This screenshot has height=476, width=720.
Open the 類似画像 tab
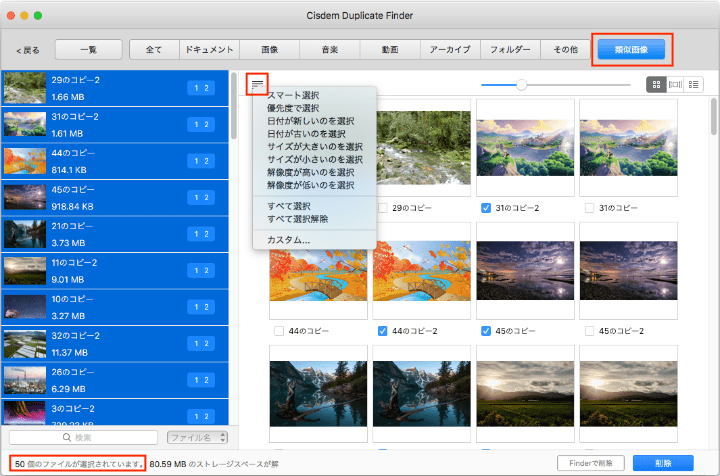(x=631, y=48)
